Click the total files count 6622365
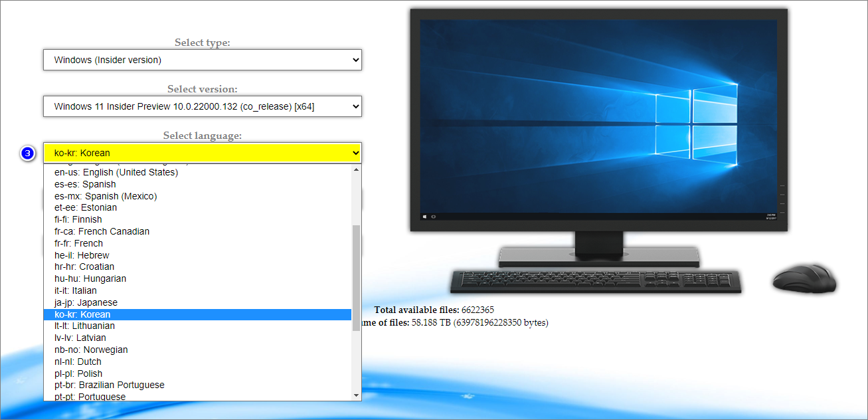The image size is (868, 420). [x=477, y=310]
